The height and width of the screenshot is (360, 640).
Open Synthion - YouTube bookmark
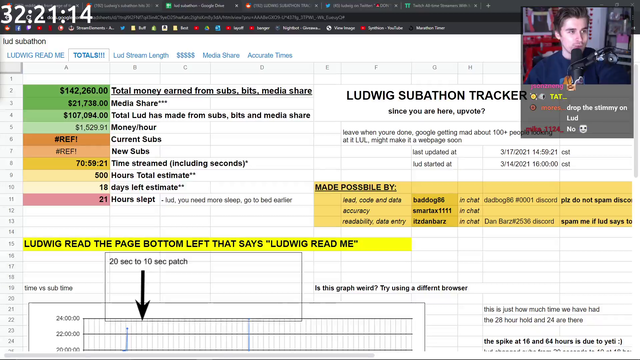point(382,28)
